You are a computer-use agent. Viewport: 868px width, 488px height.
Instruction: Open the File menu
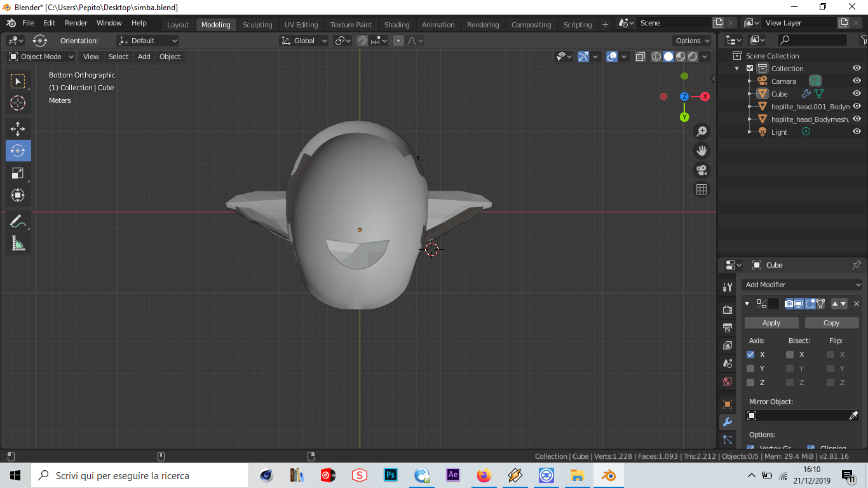tap(28, 23)
